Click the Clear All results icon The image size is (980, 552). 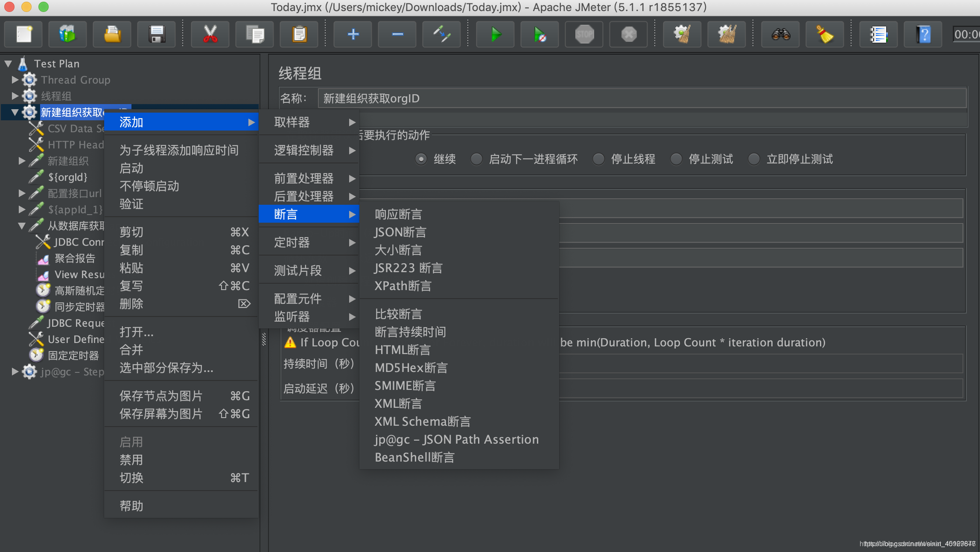pyautogui.click(x=726, y=34)
